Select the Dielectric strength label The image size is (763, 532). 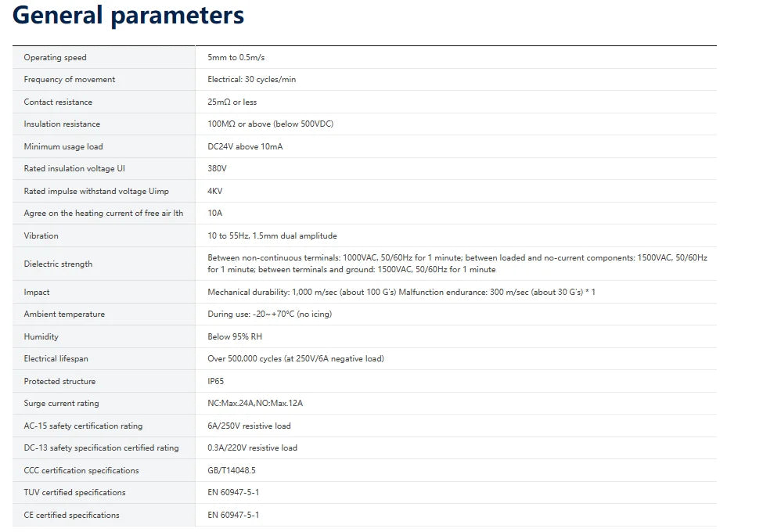[x=58, y=264]
